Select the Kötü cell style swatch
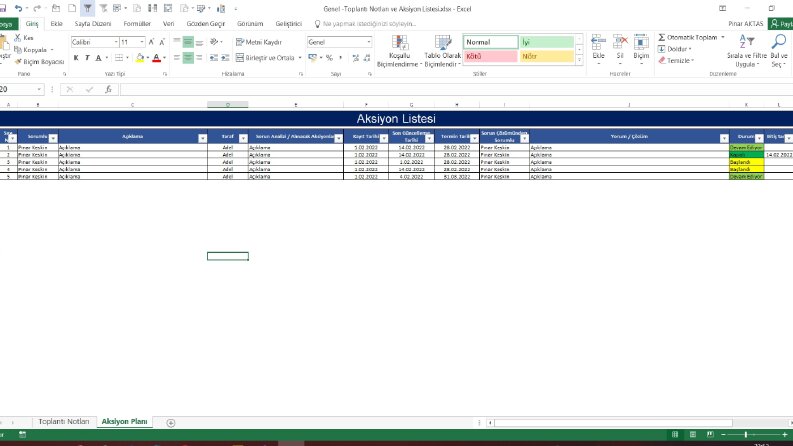This screenshot has width=793, height=446. point(491,56)
